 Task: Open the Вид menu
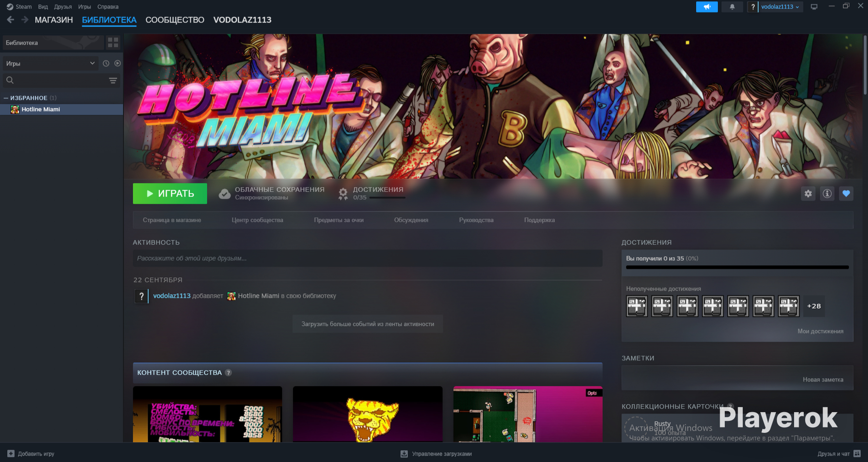point(43,7)
